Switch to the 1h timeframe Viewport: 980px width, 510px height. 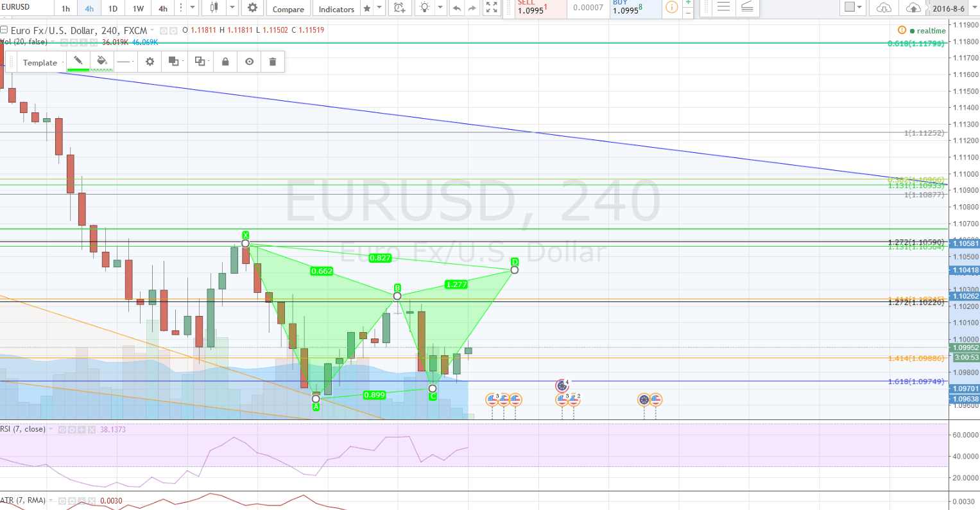65,9
